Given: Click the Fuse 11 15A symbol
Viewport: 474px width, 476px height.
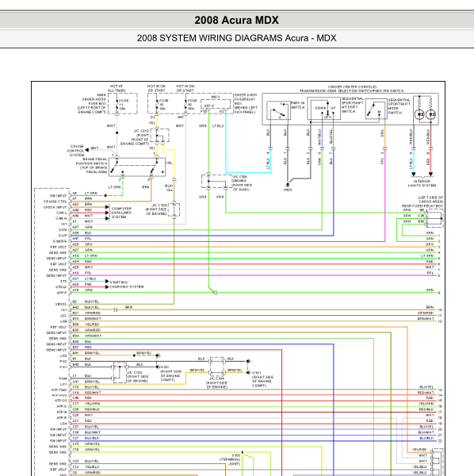Looking at the screenshot, I should click(x=117, y=104).
